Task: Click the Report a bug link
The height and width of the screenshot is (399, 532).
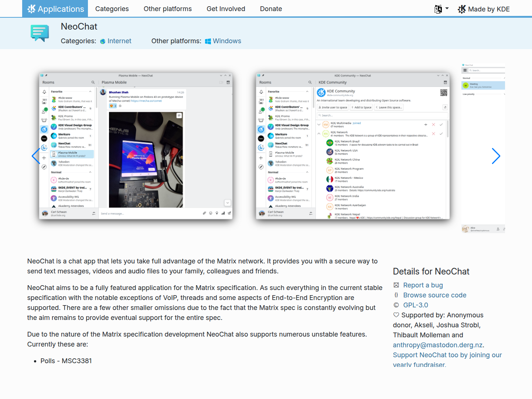Action: click(x=423, y=285)
